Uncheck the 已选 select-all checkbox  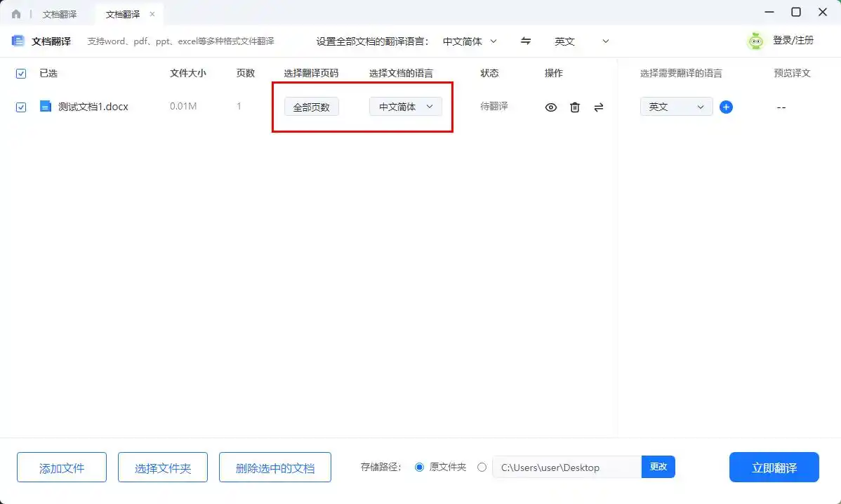point(20,73)
